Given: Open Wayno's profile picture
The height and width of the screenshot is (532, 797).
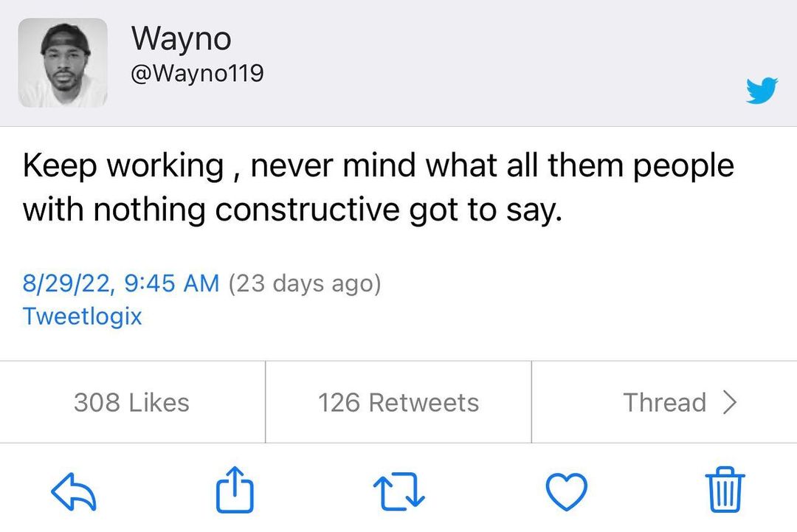Looking at the screenshot, I should click(63, 63).
